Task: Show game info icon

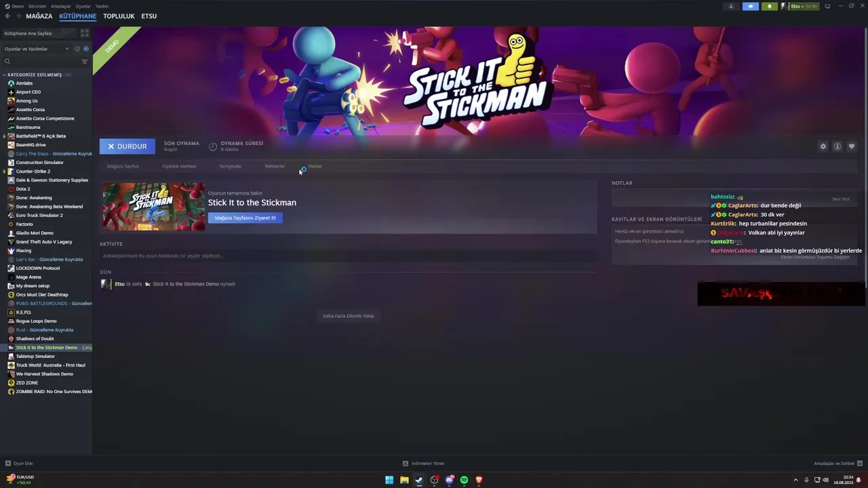Action: [837, 146]
